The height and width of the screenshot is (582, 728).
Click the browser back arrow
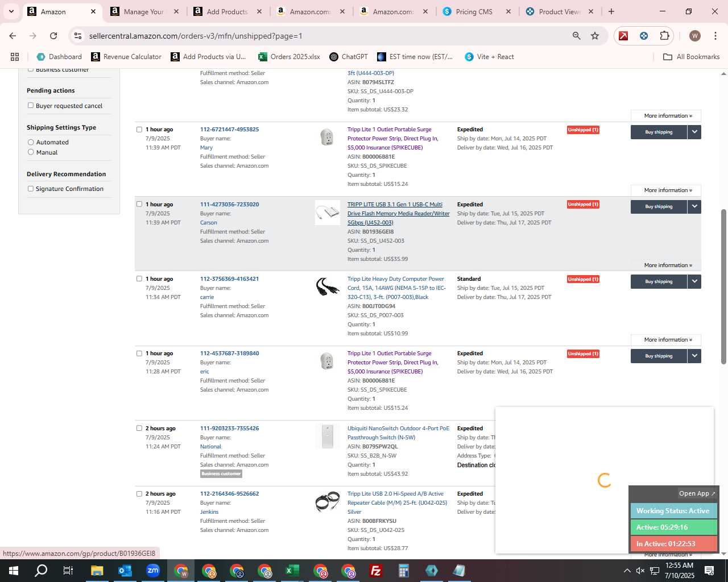click(13, 36)
